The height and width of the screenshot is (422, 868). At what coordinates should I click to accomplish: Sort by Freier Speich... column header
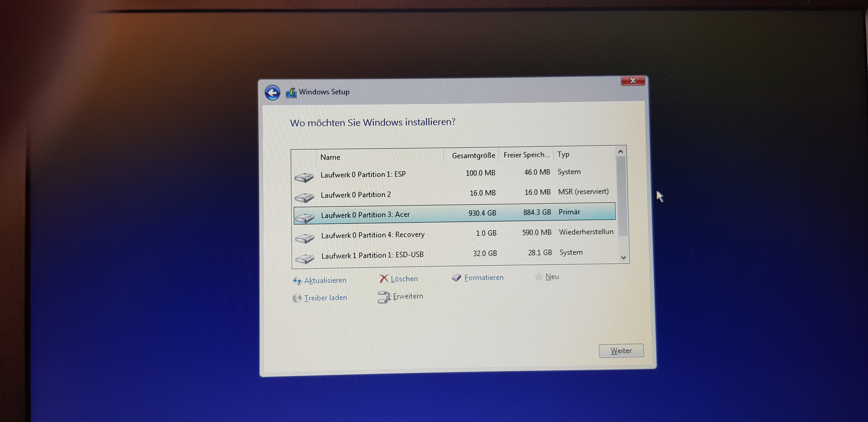527,155
